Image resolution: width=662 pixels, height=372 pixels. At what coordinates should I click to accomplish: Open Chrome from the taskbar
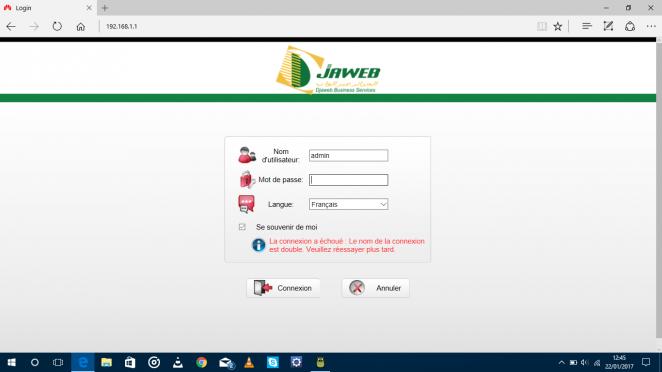pos(201,362)
